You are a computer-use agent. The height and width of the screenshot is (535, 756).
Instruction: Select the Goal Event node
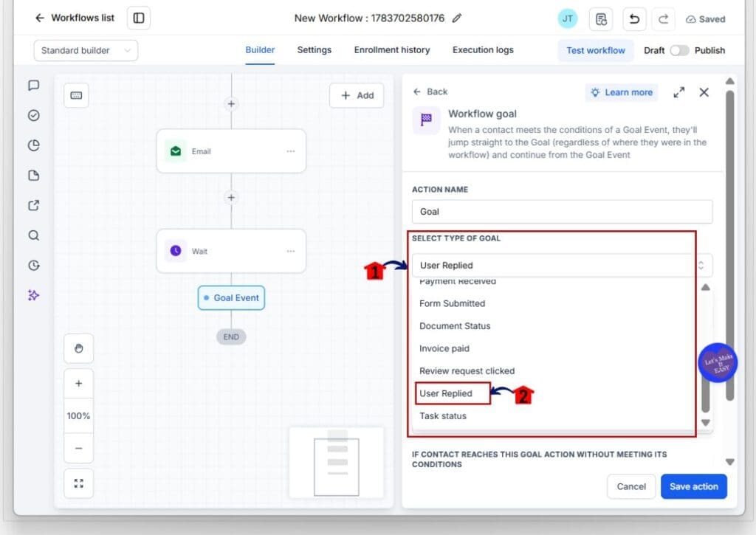231,298
